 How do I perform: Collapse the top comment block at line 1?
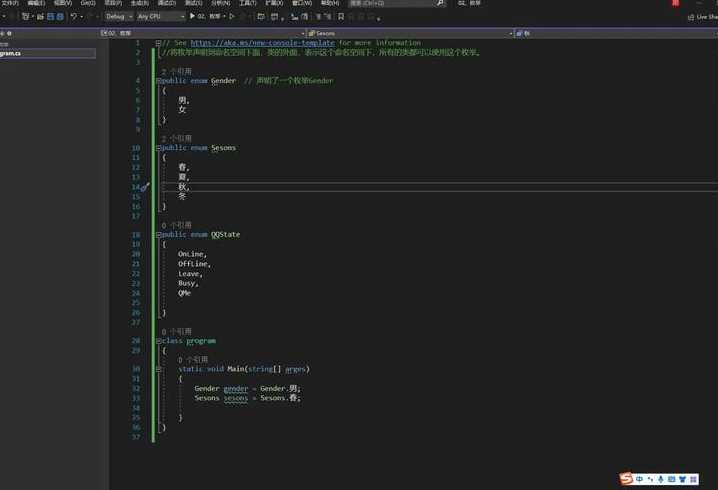click(x=158, y=43)
